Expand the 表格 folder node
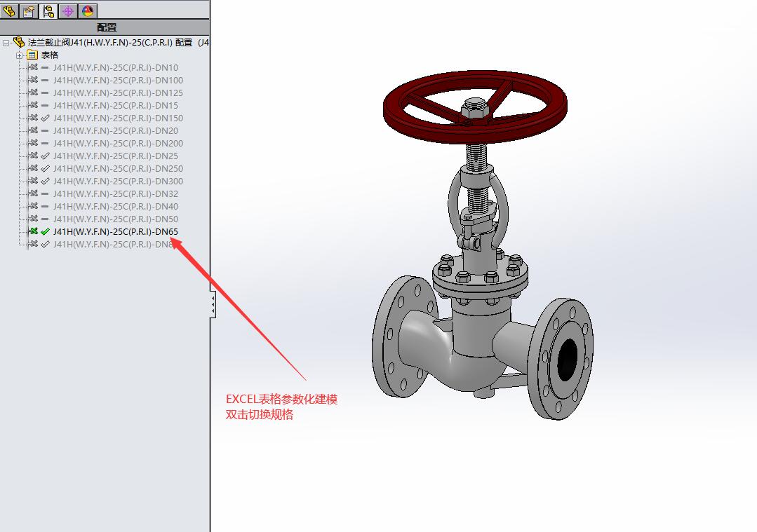Image resolution: width=757 pixels, height=532 pixels. (20, 55)
